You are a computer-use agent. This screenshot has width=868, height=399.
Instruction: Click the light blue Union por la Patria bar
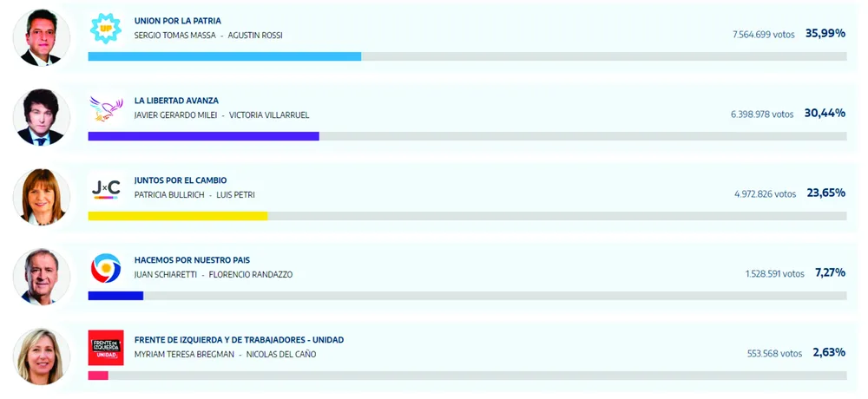224,56
